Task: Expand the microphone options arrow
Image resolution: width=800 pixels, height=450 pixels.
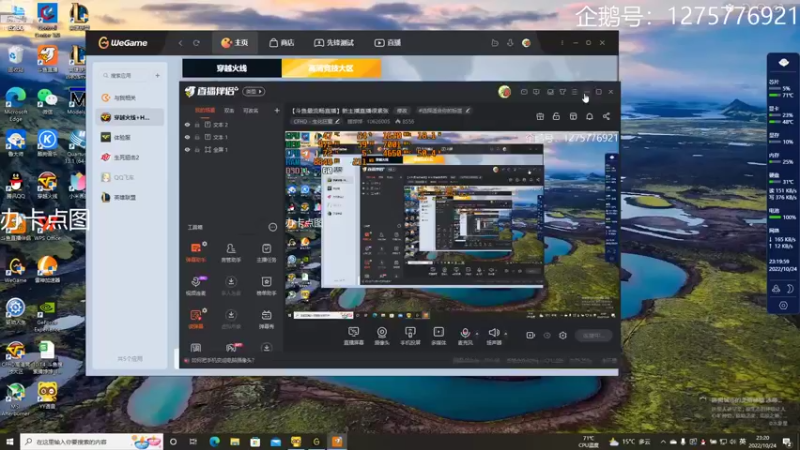Action: pyautogui.click(x=477, y=334)
